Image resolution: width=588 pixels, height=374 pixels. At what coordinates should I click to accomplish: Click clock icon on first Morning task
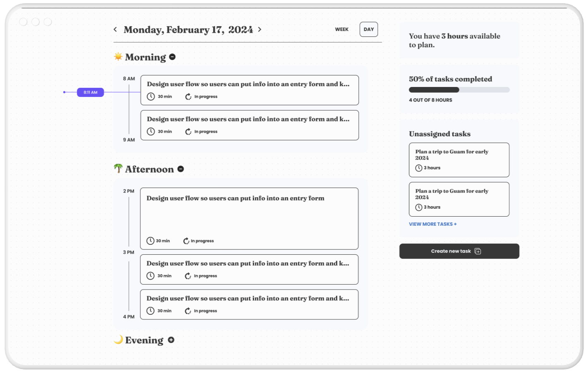[x=151, y=97]
